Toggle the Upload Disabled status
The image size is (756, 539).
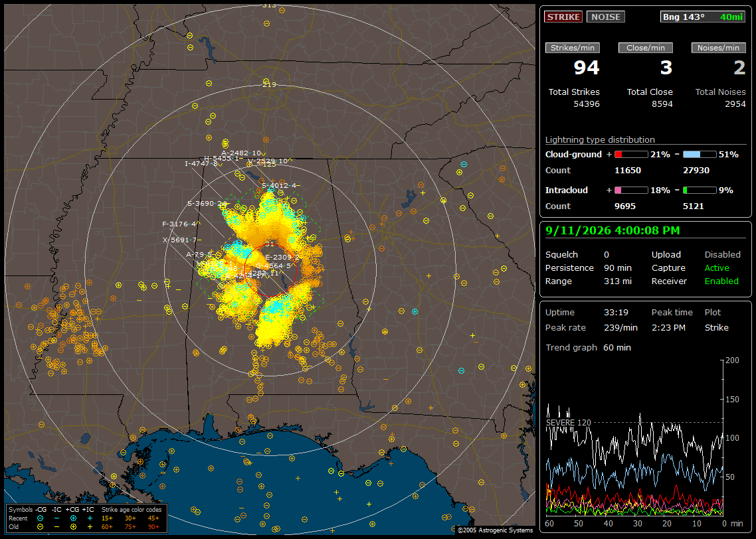coord(722,254)
